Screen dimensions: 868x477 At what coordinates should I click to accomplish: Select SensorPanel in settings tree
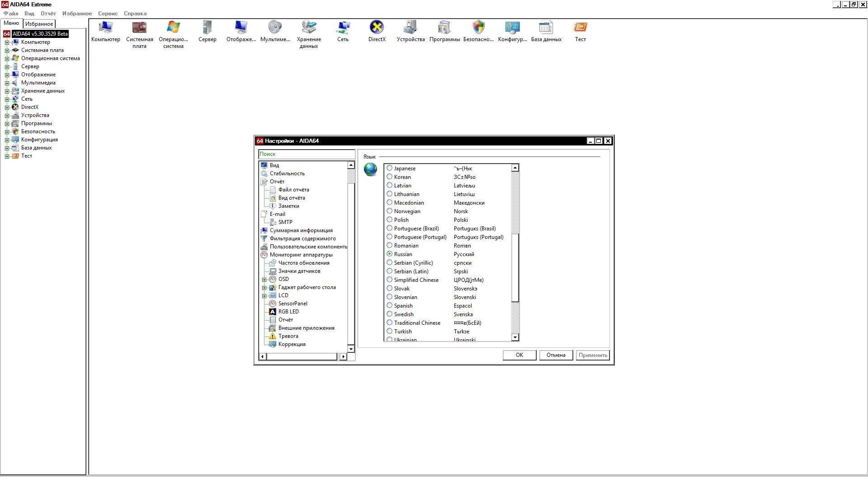tap(292, 304)
